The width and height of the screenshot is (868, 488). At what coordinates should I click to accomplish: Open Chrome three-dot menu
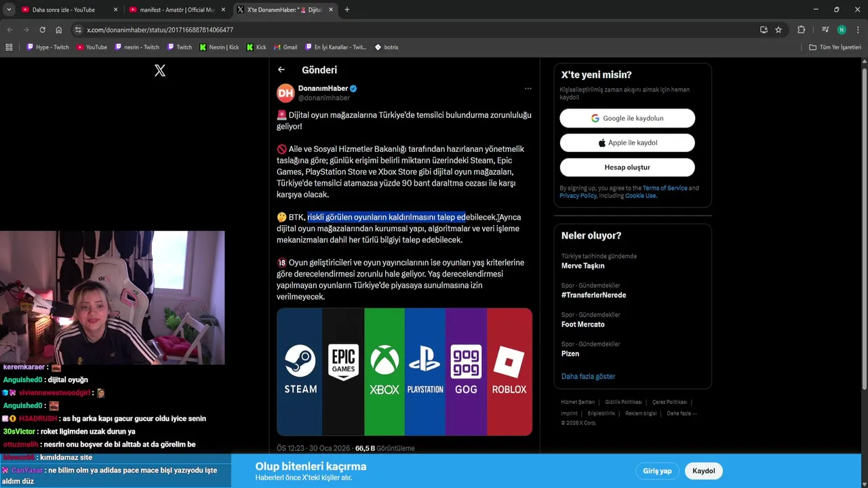tap(858, 30)
